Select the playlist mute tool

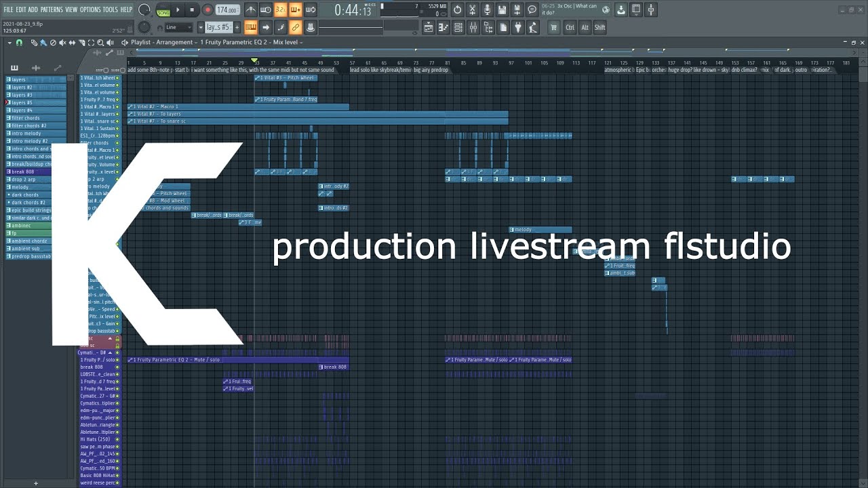[x=62, y=43]
